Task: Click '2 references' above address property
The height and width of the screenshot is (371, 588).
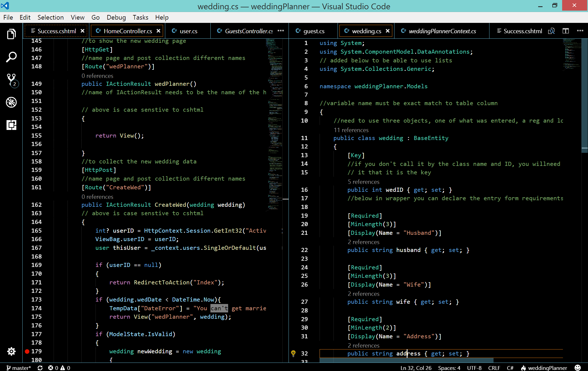Action: 364,345
